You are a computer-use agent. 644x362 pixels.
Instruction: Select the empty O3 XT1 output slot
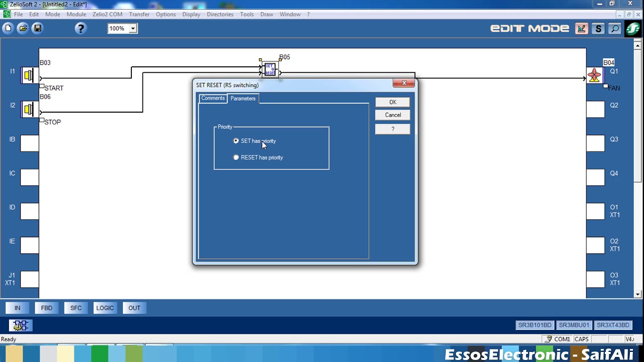point(595,279)
